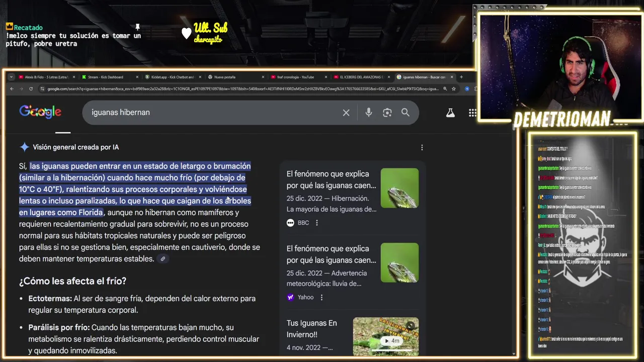Open Search Labs flask icon
The image size is (644, 362).
pos(450,113)
